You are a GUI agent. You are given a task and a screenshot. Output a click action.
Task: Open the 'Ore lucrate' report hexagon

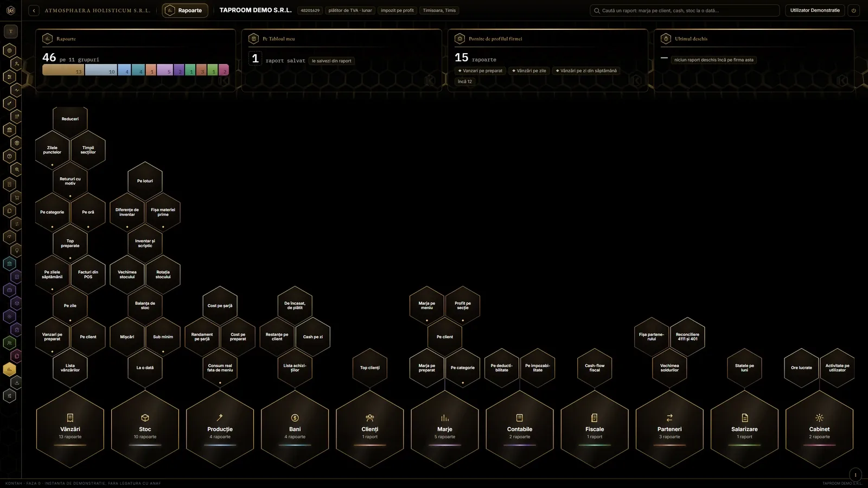pos(801,368)
